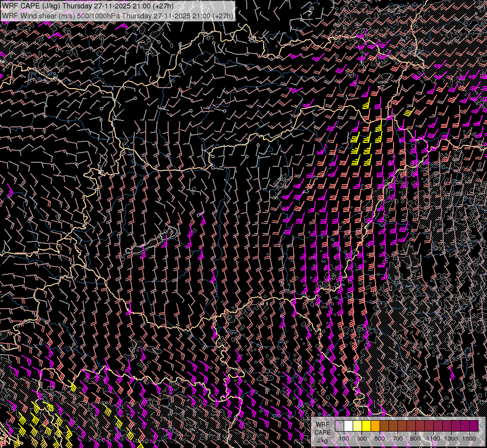Click the WRF CAPE J/kg legend title
This screenshot has height=448, width=487.
tap(322, 432)
